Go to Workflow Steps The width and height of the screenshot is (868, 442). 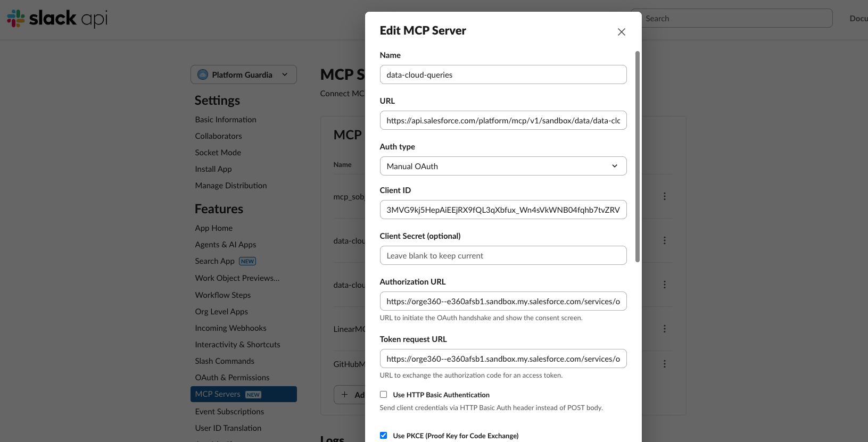click(x=222, y=295)
